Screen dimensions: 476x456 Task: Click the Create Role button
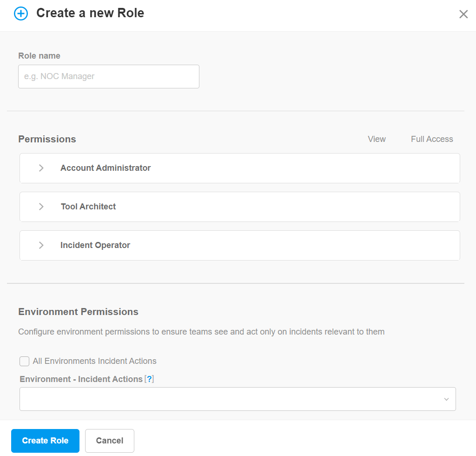click(45, 441)
